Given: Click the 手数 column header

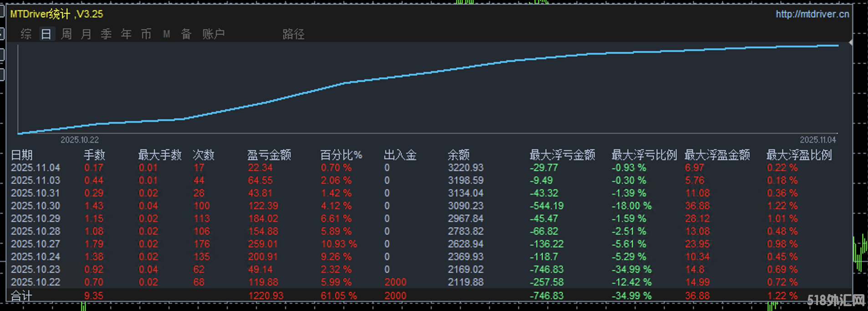Looking at the screenshot, I should (x=94, y=155).
